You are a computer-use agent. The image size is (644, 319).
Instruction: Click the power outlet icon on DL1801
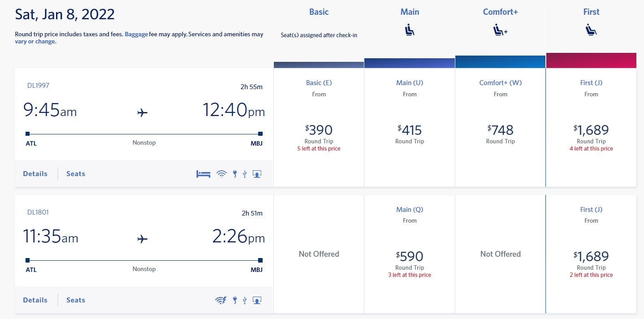point(234,300)
